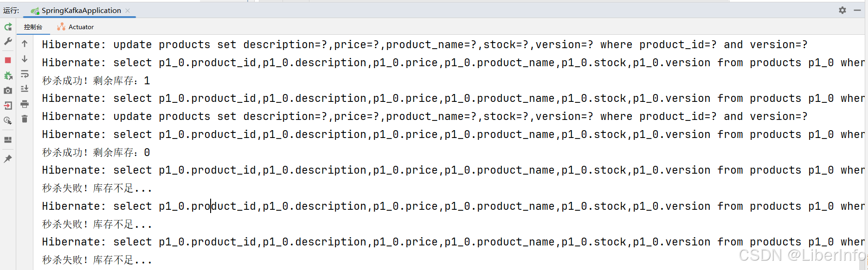
Task: Click the red exit arrow icon
Action: (x=8, y=106)
